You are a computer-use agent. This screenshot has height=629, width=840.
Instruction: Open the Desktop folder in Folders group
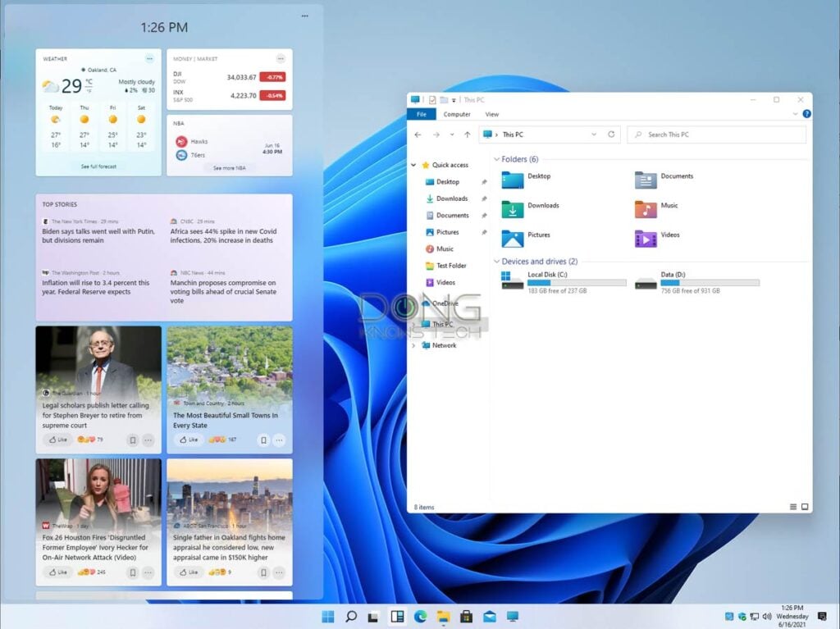point(526,180)
